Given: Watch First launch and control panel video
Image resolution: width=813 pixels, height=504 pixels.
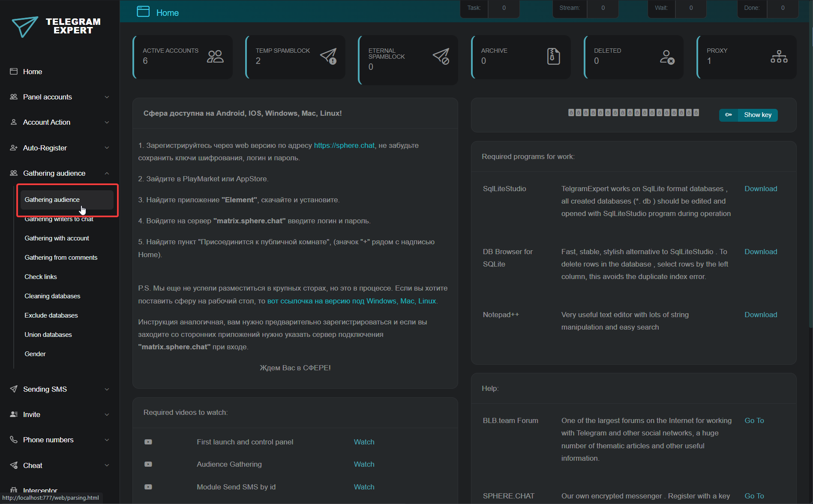Looking at the screenshot, I should tap(364, 442).
